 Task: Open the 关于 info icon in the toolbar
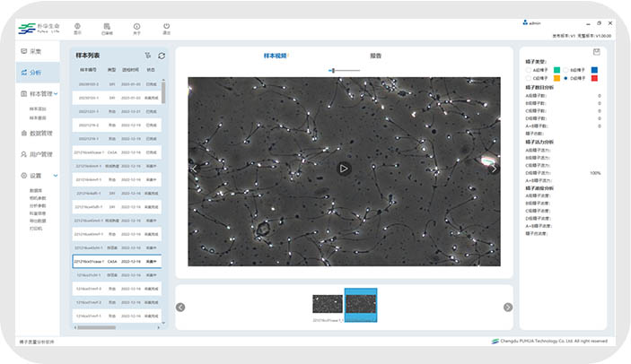[136, 27]
